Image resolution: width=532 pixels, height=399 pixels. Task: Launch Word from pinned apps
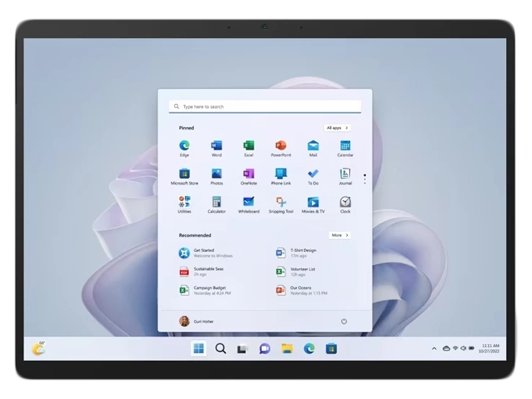coord(217,148)
